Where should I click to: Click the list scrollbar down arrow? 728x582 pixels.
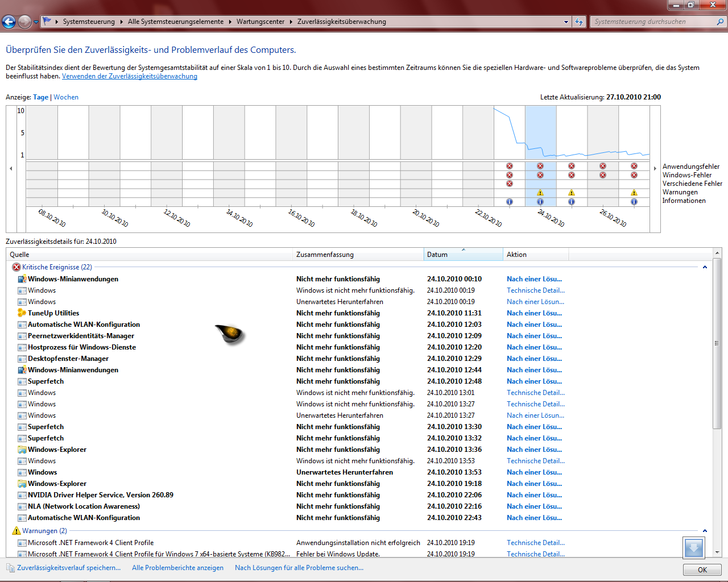click(x=717, y=552)
